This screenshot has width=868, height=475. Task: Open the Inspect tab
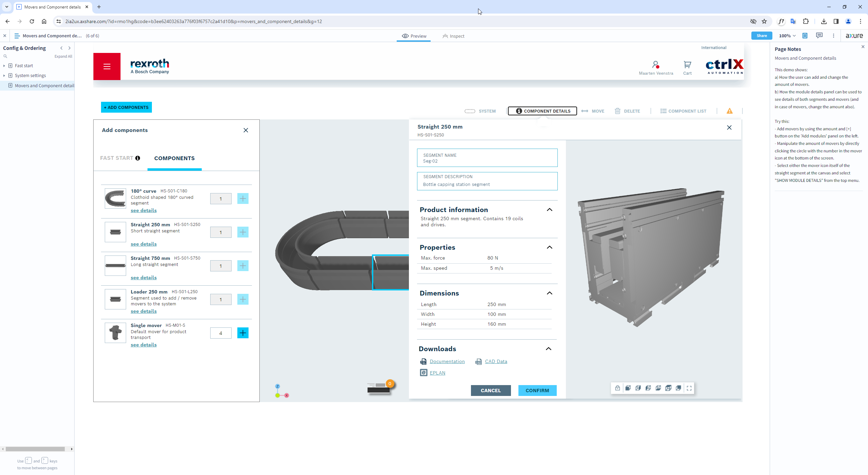pos(453,36)
